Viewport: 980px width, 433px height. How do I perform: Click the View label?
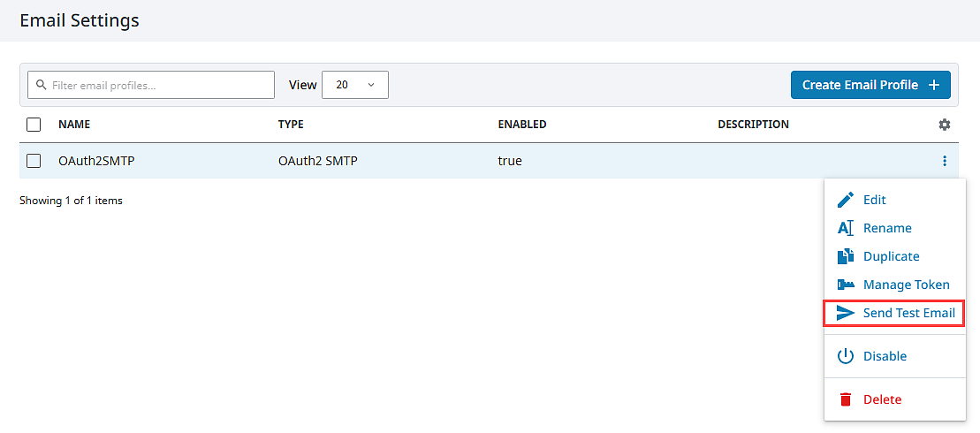click(x=302, y=85)
